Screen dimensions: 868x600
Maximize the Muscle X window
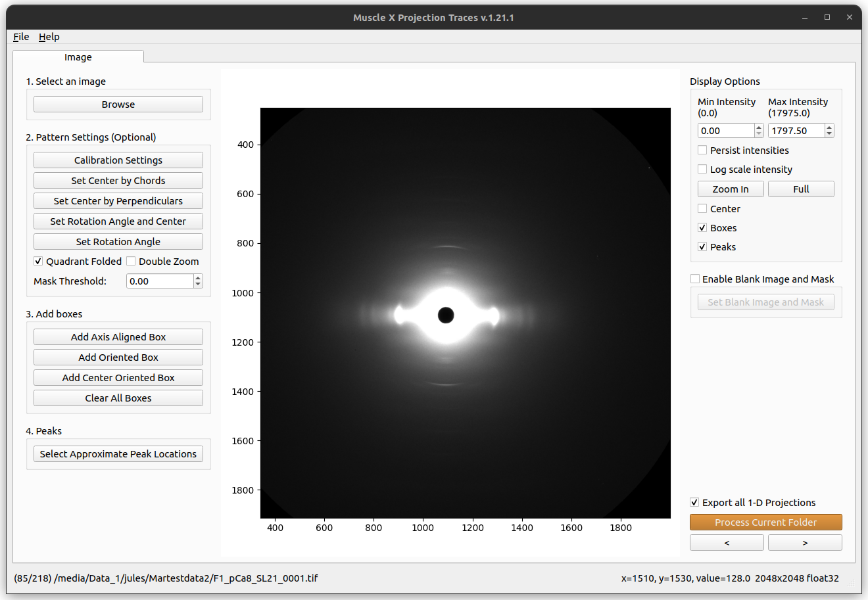[827, 18]
